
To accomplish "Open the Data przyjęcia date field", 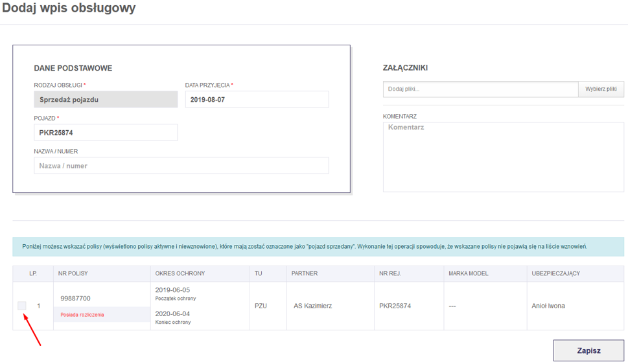I will [x=257, y=100].
